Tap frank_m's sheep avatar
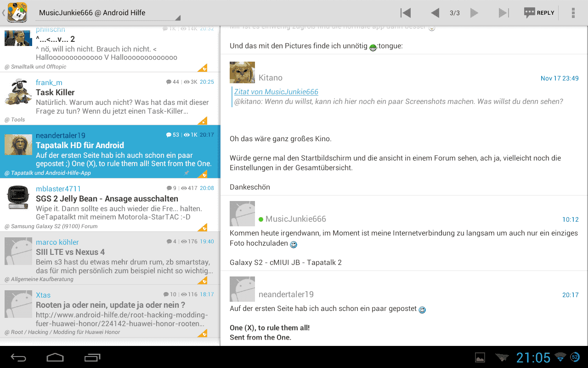588x368 pixels. (x=18, y=91)
